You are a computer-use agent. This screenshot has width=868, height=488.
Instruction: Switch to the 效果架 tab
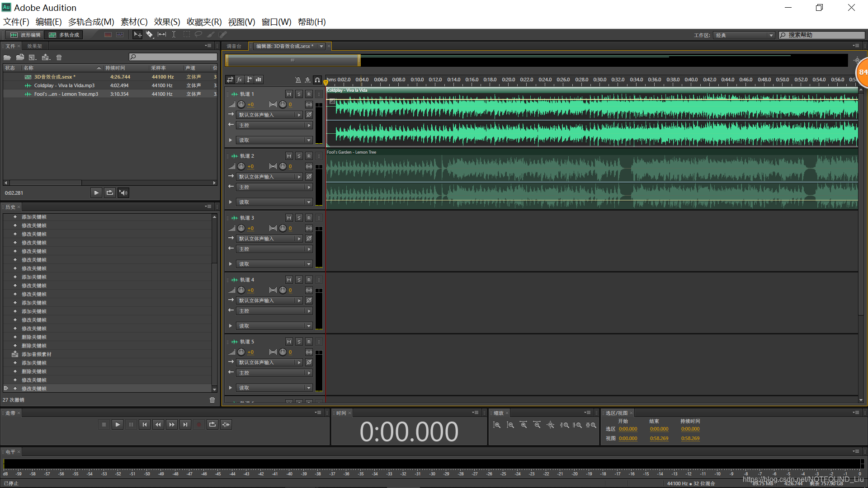tap(34, 46)
